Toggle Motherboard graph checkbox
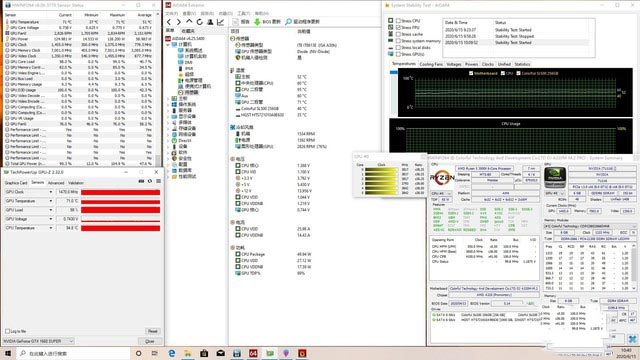640x360 pixels. (x=471, y=73)
